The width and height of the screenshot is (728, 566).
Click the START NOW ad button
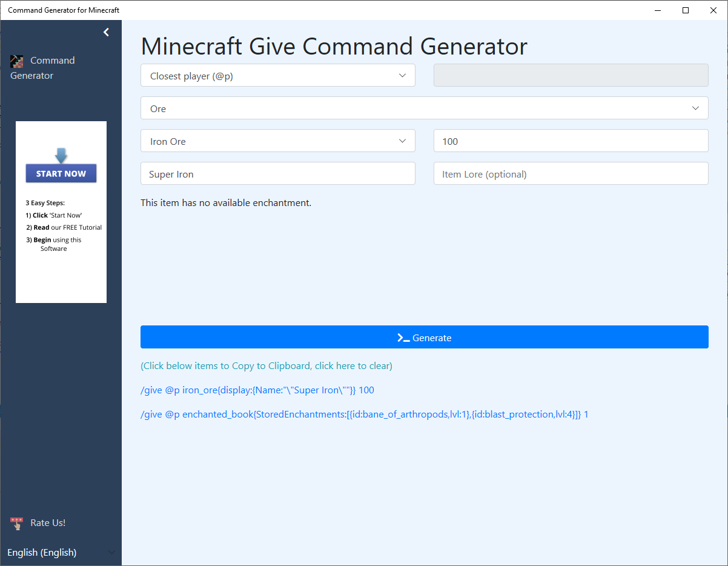pyautogui.click(x=61, y=173)
